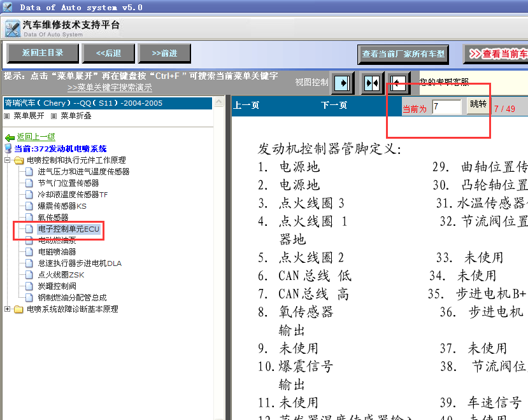The image size is (528, 420).
Task: Click the 电喷系统故障诊断基本原理 folder icon
Action: click(19, 309)
